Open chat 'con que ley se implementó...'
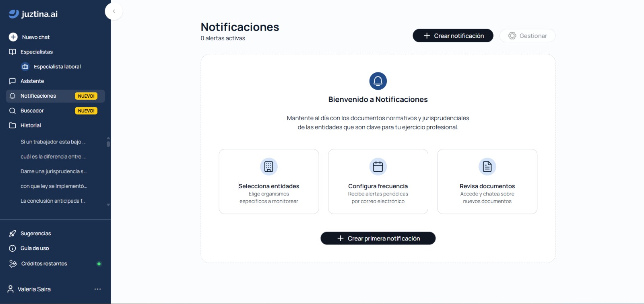The width and height of the screenshot is (644, 304). (54, 186)
